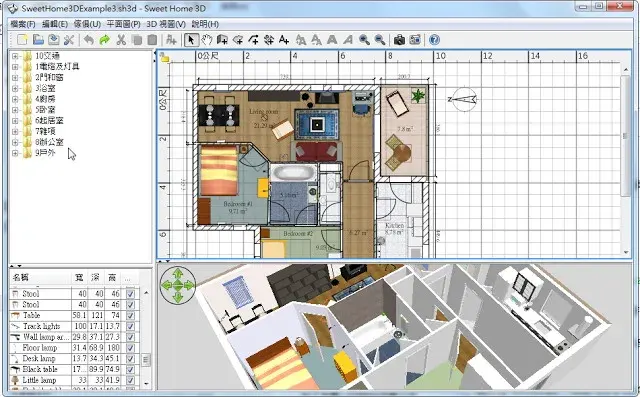This screenshot has width=640, height=397.
Task: Click right arrow on 3D navigation pad
Action: [189, 285]
